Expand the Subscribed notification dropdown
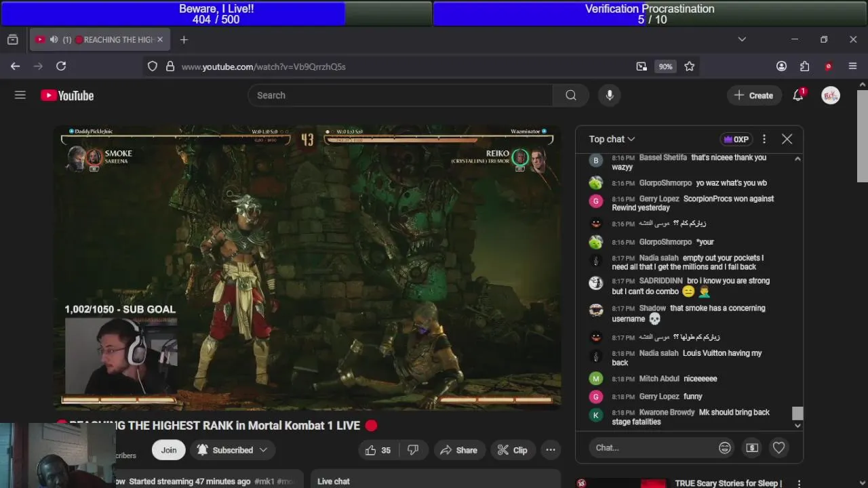The image size is (868, 488). (263, 450)
